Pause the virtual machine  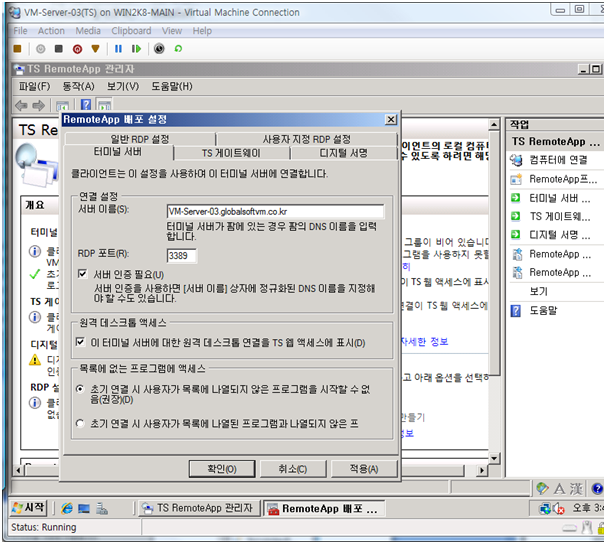[x=118, y=49]
